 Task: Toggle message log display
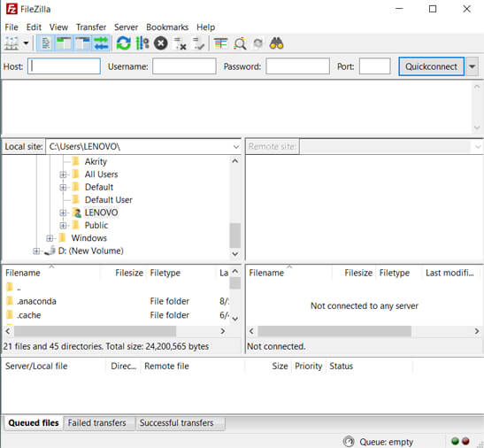point(46,43)
